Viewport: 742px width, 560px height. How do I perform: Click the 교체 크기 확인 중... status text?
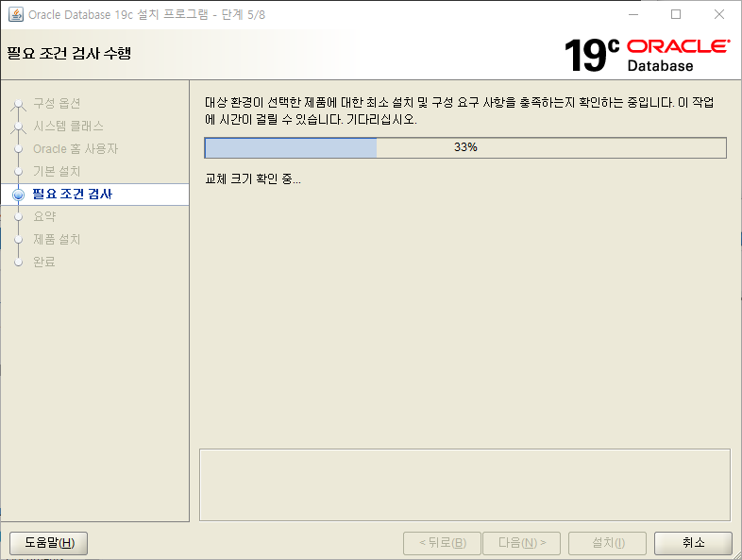[x=253, y=178]
